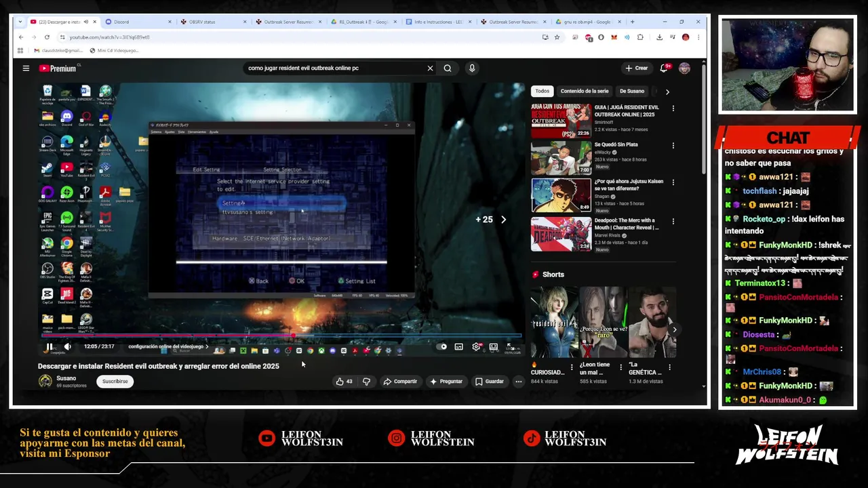Viewport: 868px width, 488px height.
Task: Open the Susano channel name link
Action: pyautogui.click(x=66, y=378)
